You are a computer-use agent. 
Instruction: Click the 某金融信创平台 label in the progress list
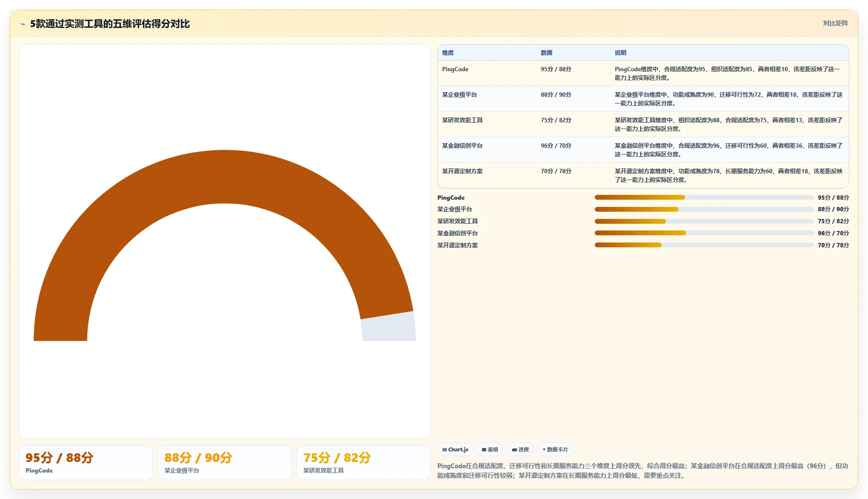pos(458,233)
